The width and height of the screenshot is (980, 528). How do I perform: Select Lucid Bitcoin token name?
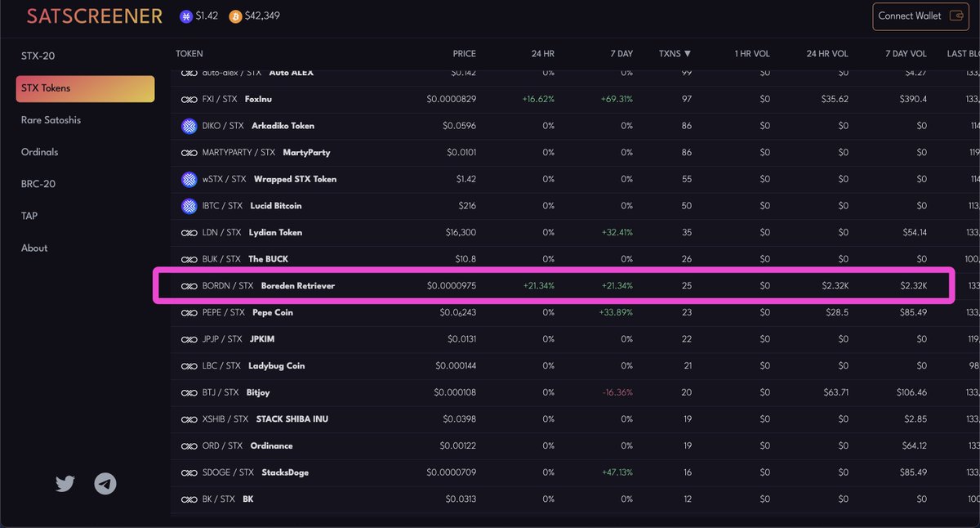coord(275,206)
